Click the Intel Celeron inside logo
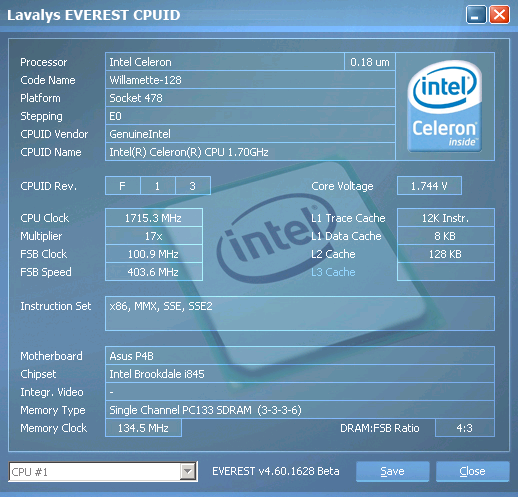Viewport: 518px width, 497px height. pos(445,106)
